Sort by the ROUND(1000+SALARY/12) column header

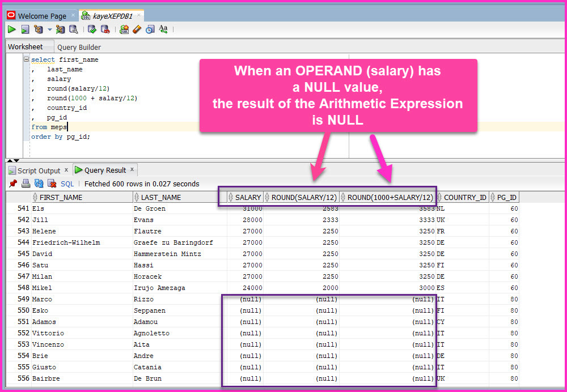388,198
